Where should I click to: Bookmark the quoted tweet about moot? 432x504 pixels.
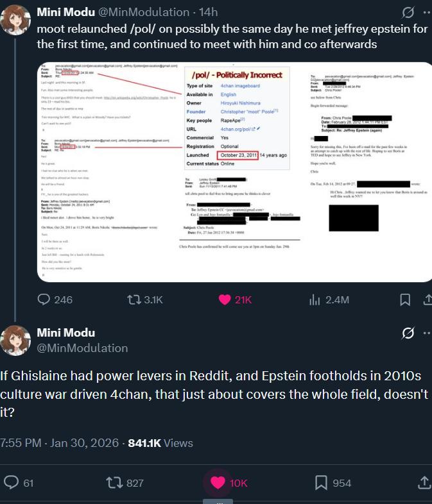pos(405,299)
